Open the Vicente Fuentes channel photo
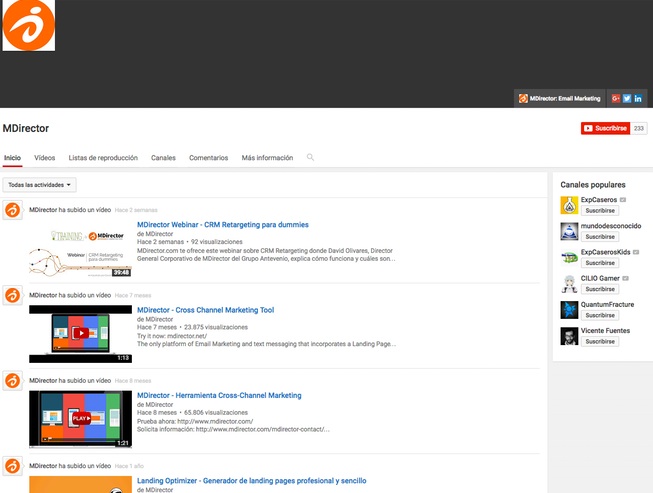 coord(569,336)
